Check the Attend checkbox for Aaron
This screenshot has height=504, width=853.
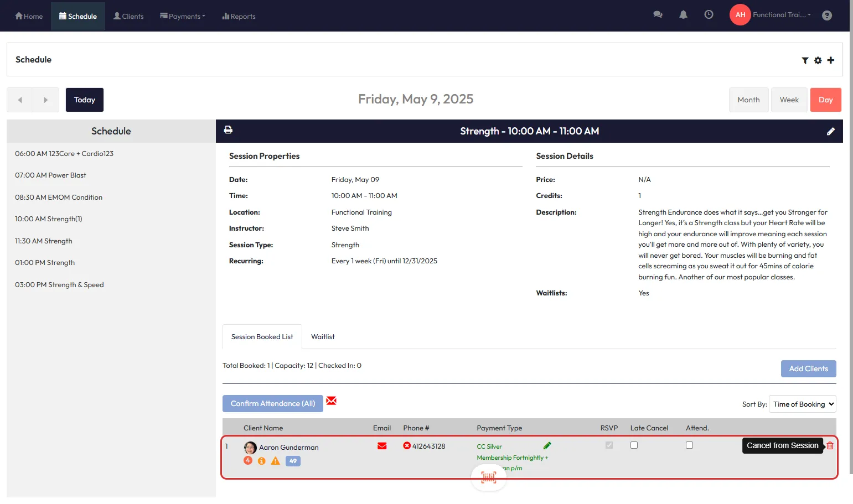click(689, 445)
